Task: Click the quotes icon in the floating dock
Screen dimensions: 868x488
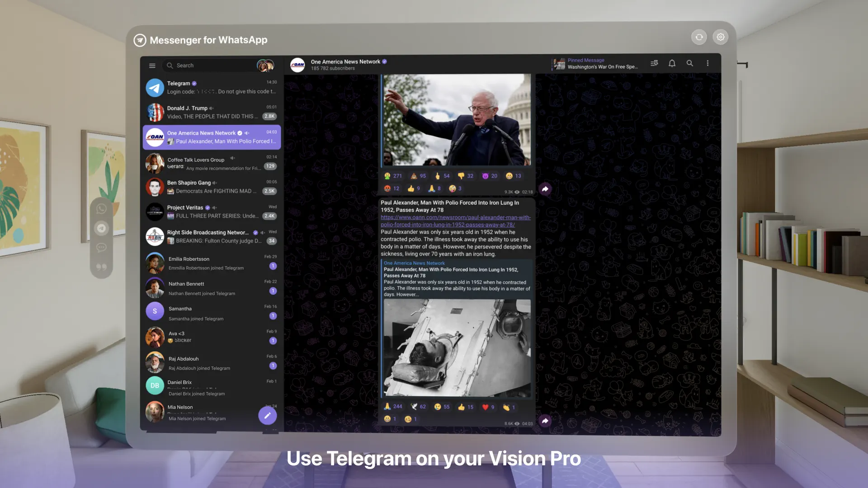Action: tap(101, 267)
